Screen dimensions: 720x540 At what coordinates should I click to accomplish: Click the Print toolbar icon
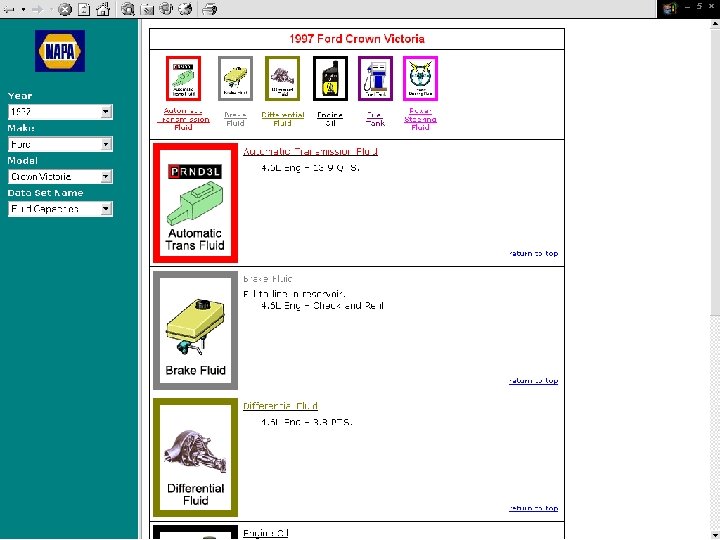pyautogui.click(x=209, y=9)
